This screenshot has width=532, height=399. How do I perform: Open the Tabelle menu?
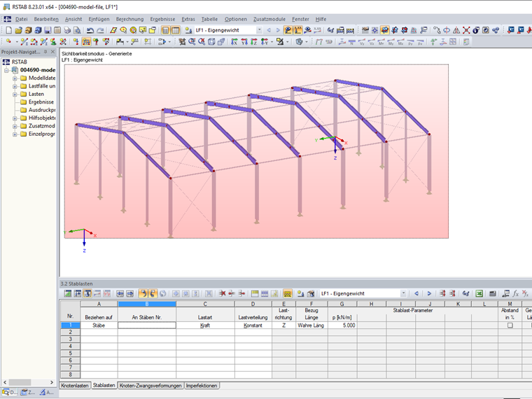[x=209, y=19]
